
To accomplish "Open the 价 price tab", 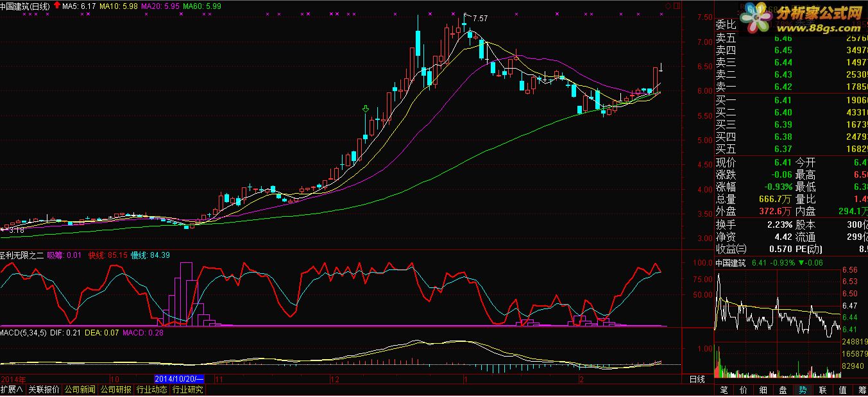I will [744, 390].
